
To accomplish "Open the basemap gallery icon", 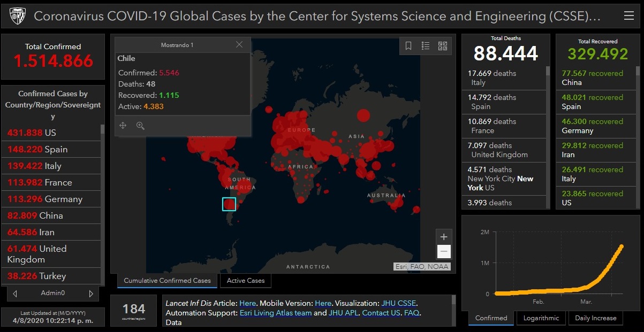I will [442, 46].
